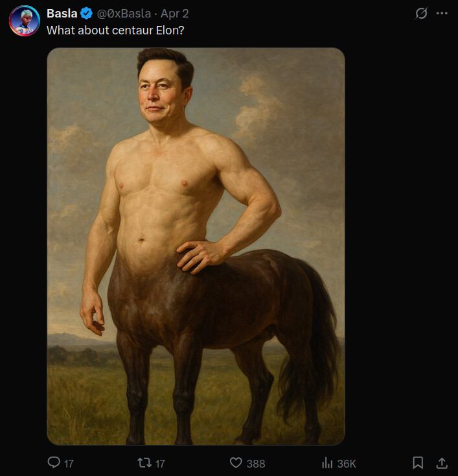Open the Apr 2 timestamp link
This screenshot has width=458, height=476.
click(x=175, y=14)
